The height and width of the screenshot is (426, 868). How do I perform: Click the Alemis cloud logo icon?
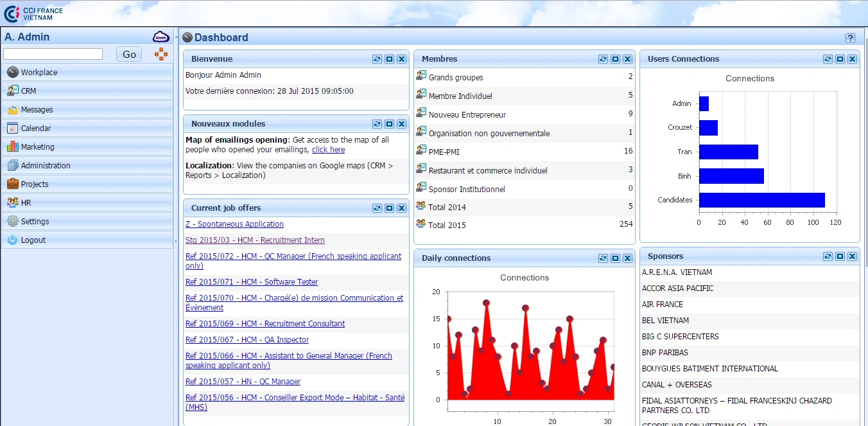click(x=161, y=37)
